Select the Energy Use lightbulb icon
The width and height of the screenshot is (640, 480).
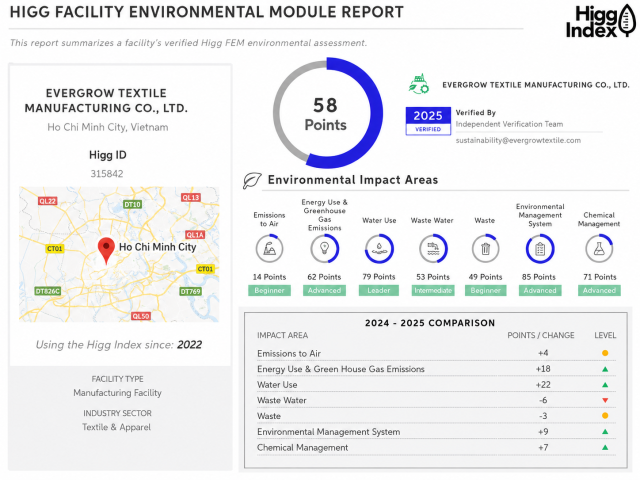[x=324, y=249]
